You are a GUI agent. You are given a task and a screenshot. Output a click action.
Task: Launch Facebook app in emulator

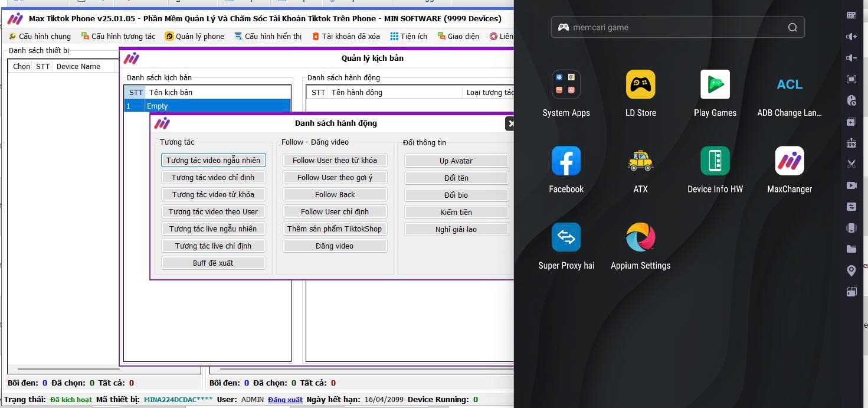coord(566,161)
